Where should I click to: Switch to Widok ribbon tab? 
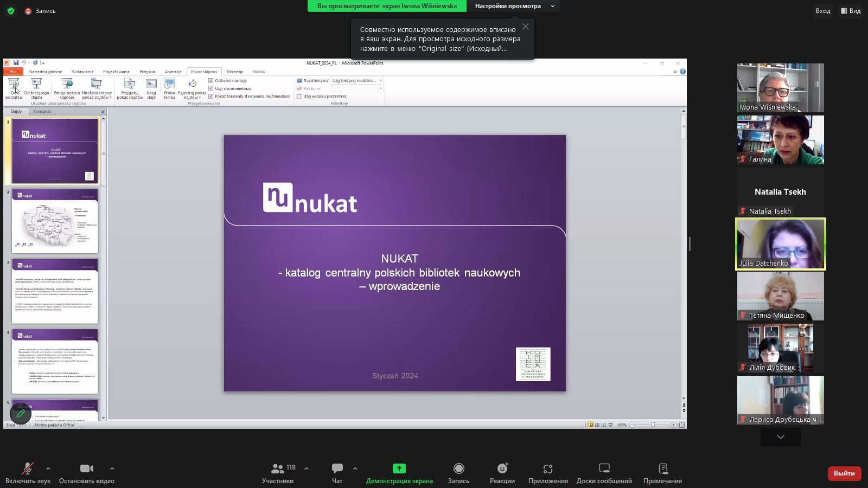259,72
